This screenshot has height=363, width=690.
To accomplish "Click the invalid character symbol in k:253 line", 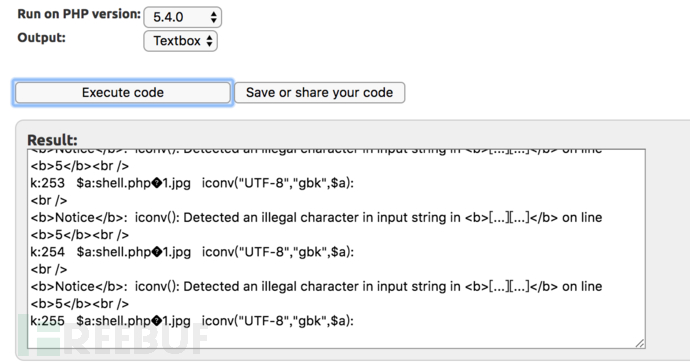I will coord(157,183).
